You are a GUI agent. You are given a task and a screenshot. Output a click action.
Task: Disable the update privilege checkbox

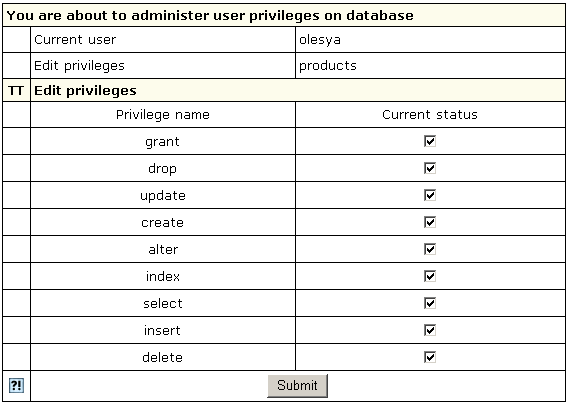[430, 195]
